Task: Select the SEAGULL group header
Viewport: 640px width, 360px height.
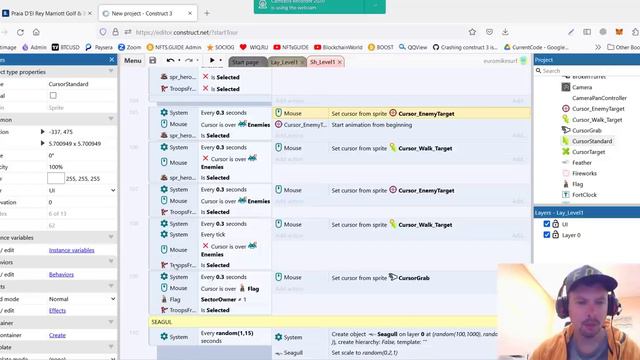Action: 323,322
